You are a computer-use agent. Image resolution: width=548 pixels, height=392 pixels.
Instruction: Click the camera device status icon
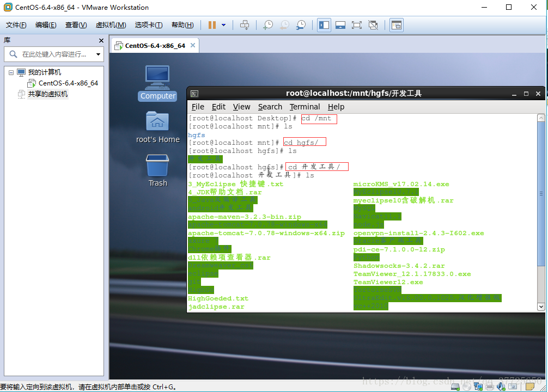click(513, 387)
